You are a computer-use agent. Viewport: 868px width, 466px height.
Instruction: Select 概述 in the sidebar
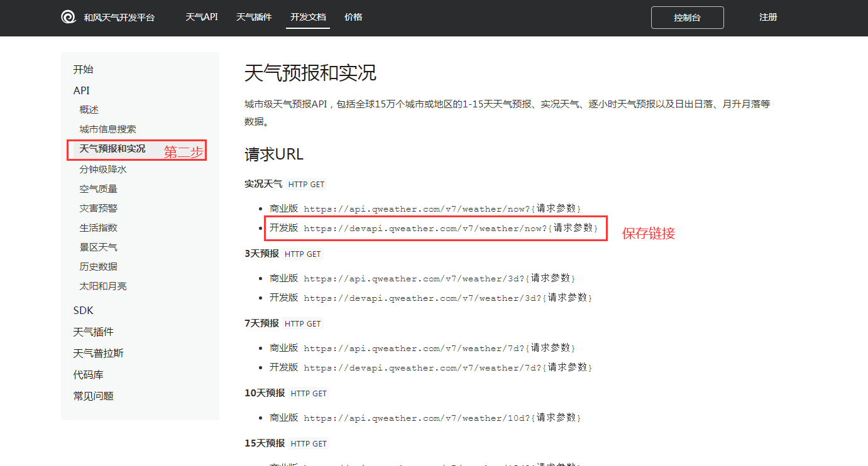89,110
